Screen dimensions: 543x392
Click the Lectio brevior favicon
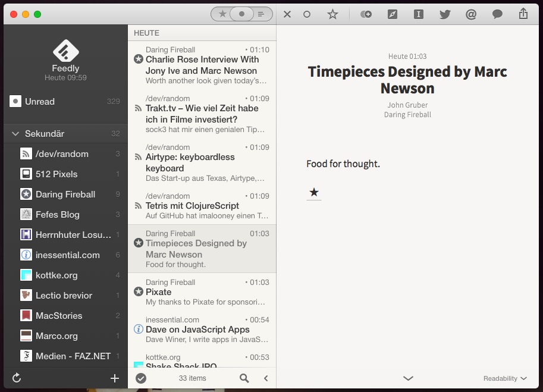click(26, 296)
